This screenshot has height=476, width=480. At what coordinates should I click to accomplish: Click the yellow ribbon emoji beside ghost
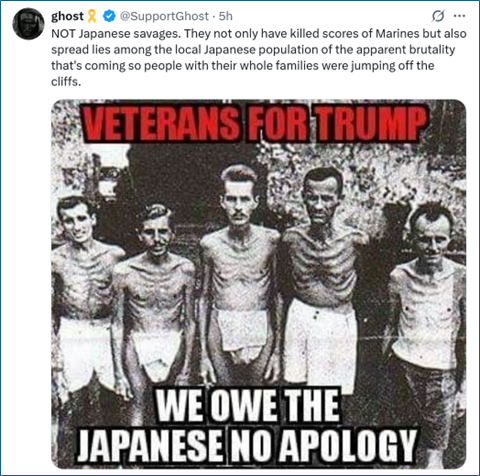pos(92,16)
